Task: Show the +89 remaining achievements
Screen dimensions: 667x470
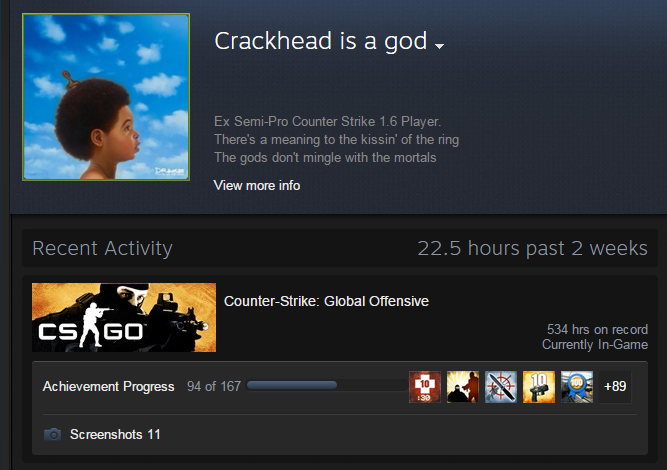Action: [x=615, y=387]
